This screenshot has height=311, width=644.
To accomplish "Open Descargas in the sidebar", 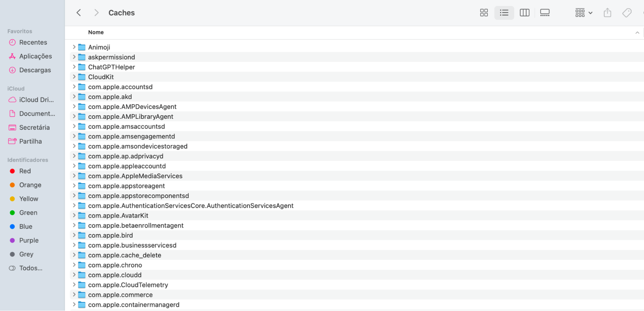I will pos(35,70).
